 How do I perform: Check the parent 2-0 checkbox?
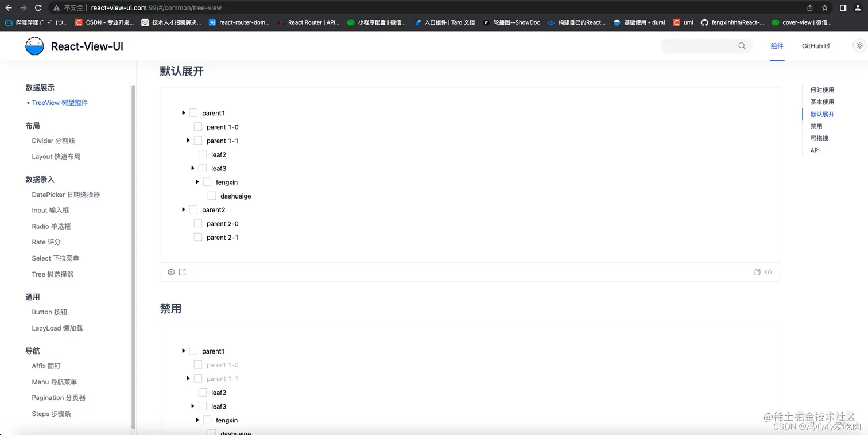pos(198,223)
